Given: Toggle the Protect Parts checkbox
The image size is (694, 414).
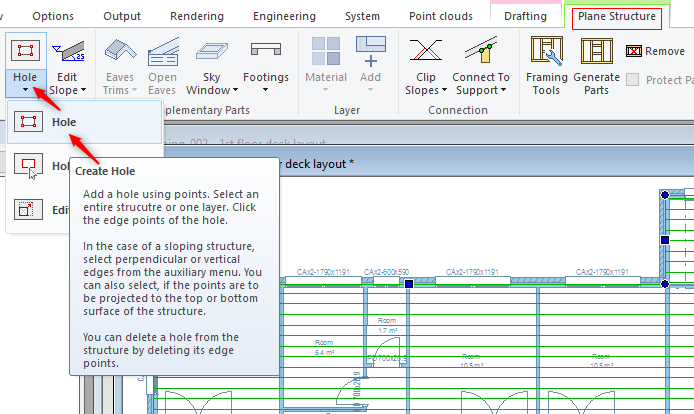Looking at the screenshot, I should 633,80.
